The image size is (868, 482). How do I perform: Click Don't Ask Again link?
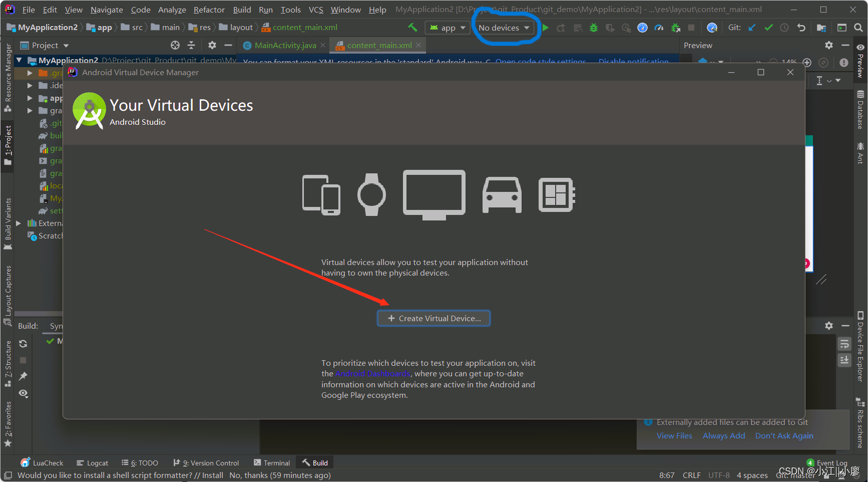784,435
